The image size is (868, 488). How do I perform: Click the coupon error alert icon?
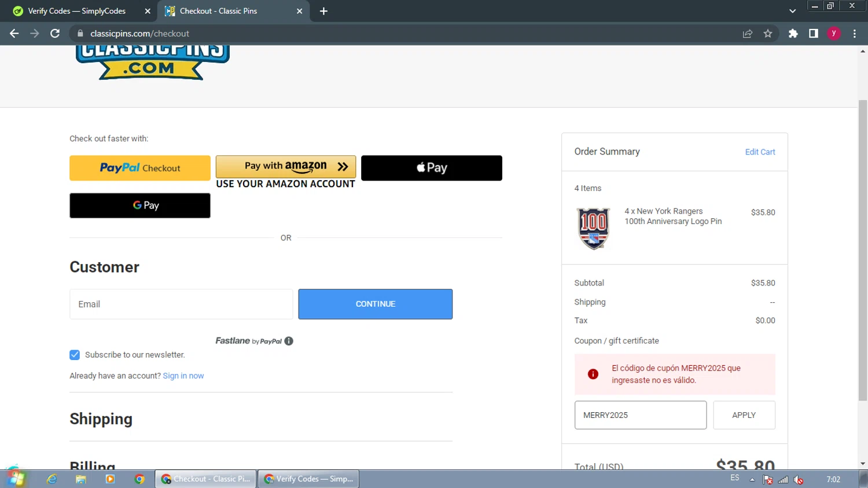coord(593,374)
